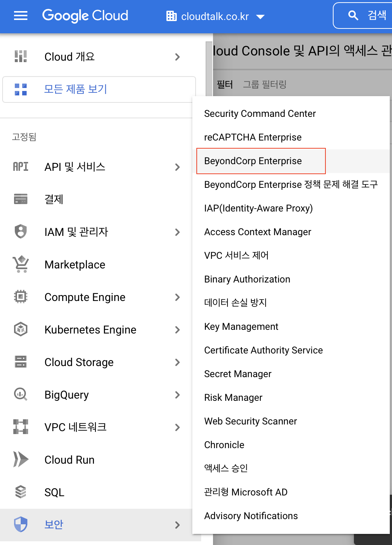This screenshot has width=392, height=545.
Task: Click the Cloud Run arrows icon
Action: [21, 459]
